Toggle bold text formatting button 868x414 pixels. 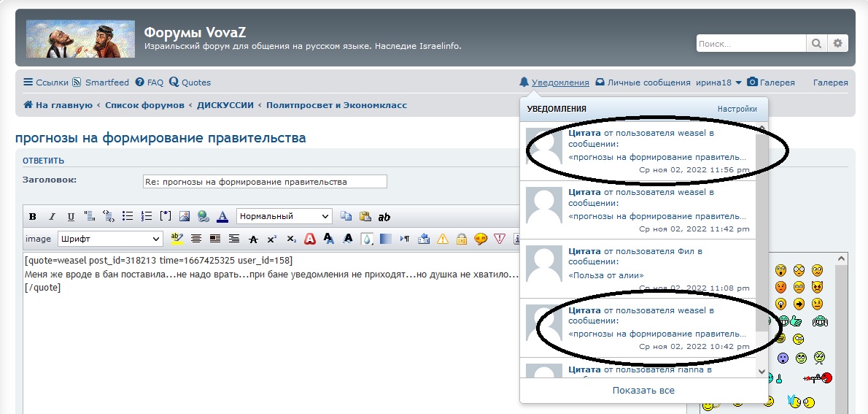pos(32,217)
